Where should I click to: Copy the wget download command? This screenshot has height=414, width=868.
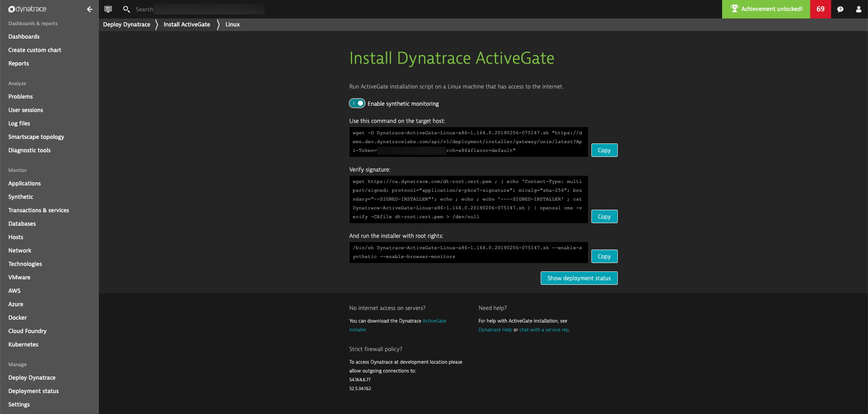(604, 150)
